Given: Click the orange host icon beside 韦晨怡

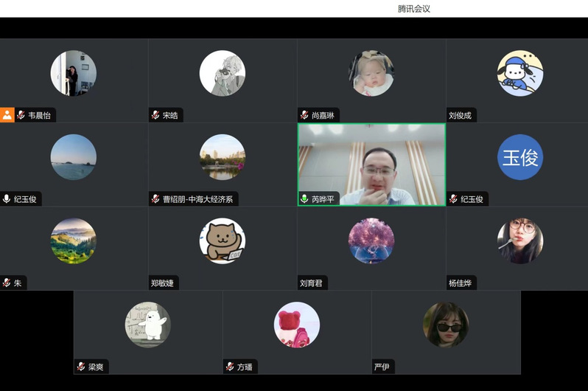Looking at the screenshot, I should 7,115.
